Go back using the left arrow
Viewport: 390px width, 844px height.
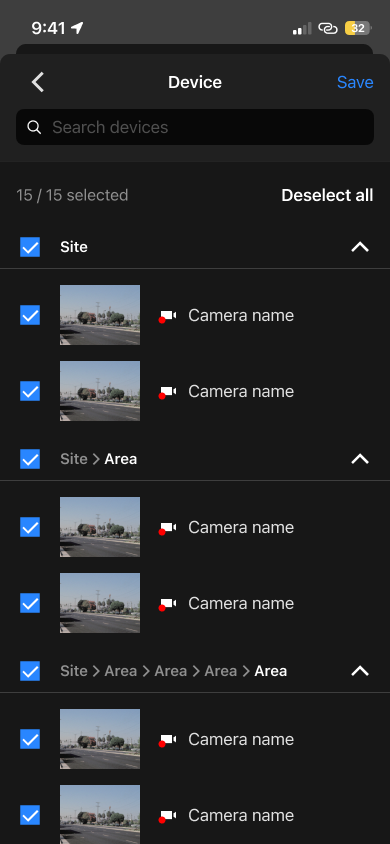(x=38, y=82)
